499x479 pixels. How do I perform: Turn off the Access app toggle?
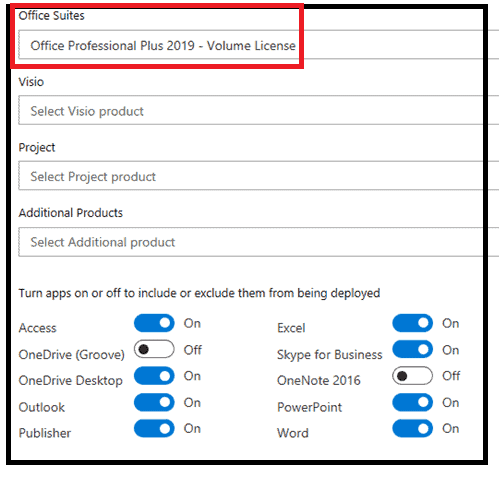click(x=154, y=323)
